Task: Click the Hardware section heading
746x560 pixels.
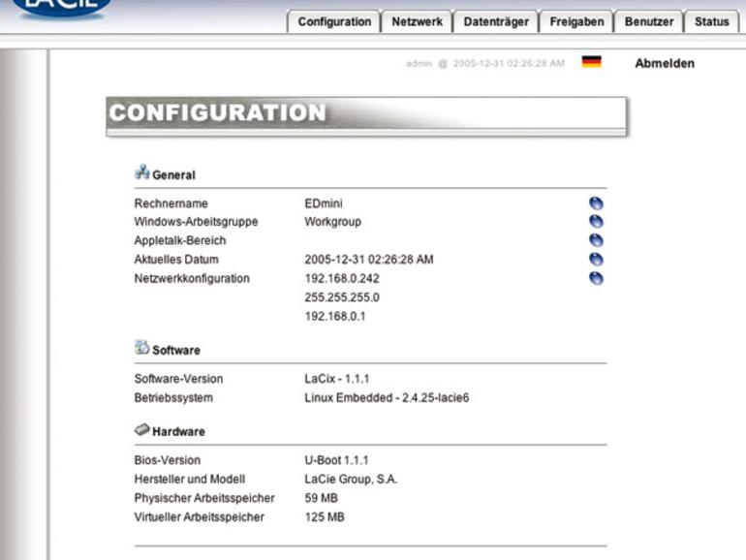Action: [x=178, y=431]
